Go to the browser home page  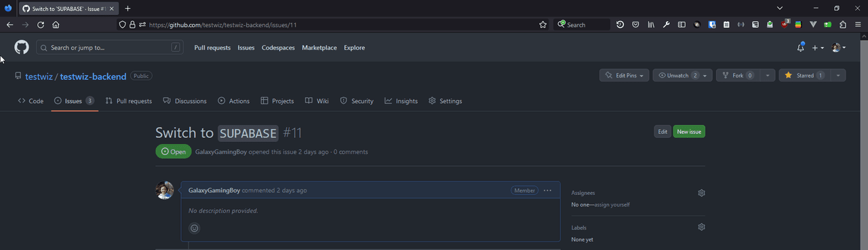point(56,24)
